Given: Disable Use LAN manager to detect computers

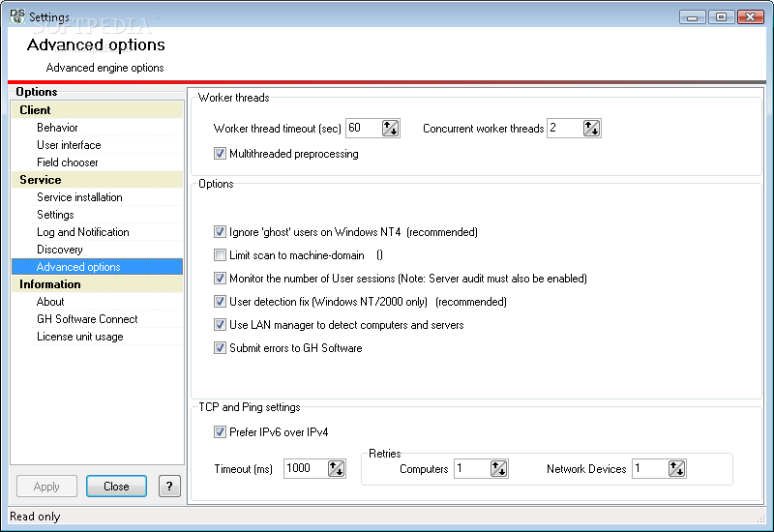Looking at the screenshot, I should point(220,325).
